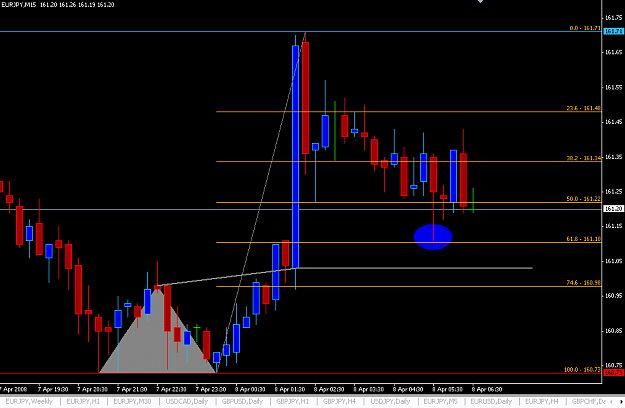Image resolution: width=625 pixels, height=408 pixels.
Task: Click the current price tag 161.20
Action: click(x=613, y=209)
